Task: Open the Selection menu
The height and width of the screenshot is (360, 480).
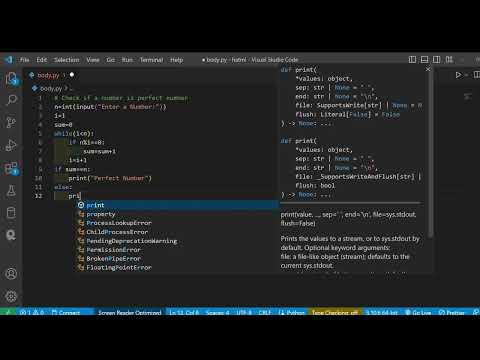Action: click(x=67, y=60)
